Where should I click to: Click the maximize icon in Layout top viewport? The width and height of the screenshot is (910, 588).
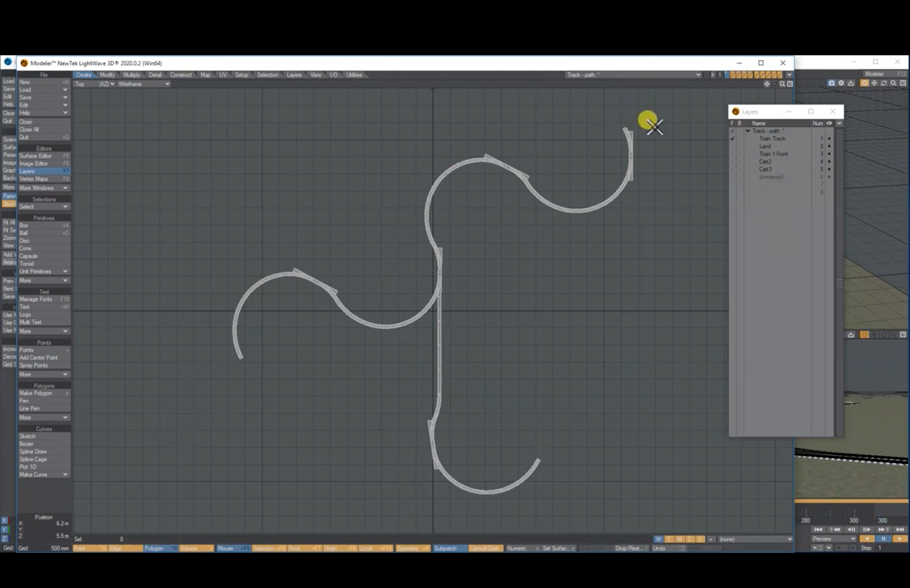click(x=903, y=83)
